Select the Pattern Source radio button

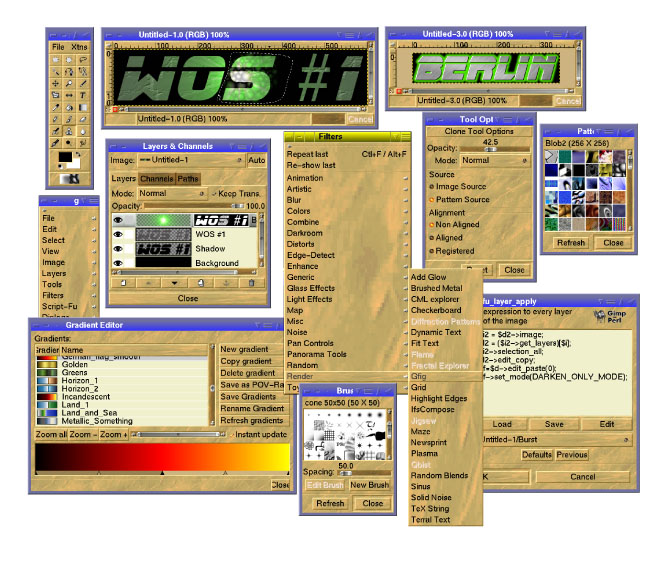[x=433, y=200]
